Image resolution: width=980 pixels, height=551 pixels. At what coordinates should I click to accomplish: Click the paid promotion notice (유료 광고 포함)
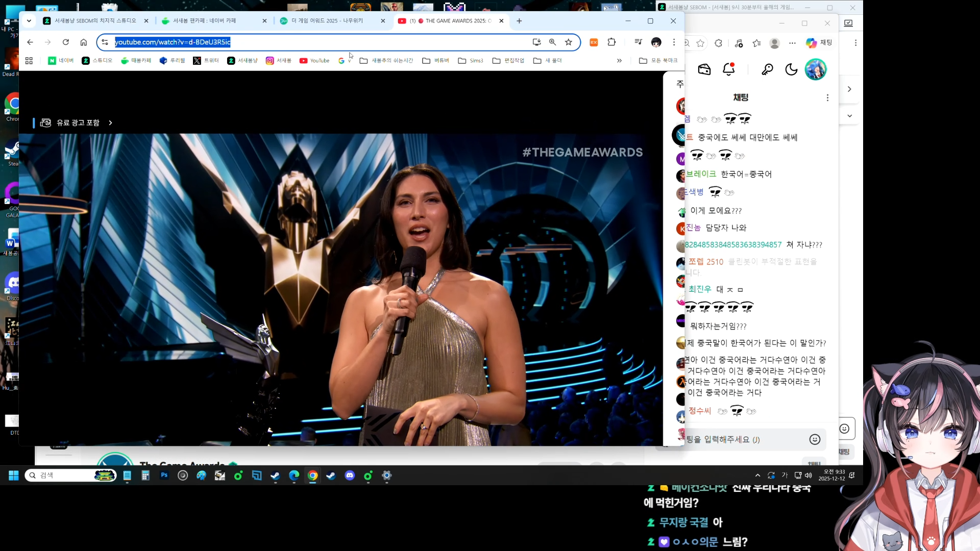tap(78, 123)
